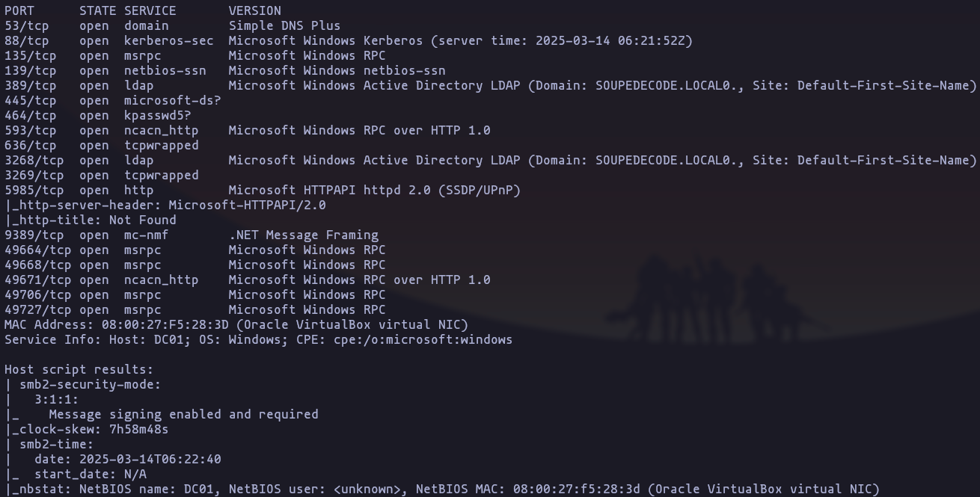Viewport: 980px width, 497px height.
Task: Click the PORT column header
Action: 19,10
